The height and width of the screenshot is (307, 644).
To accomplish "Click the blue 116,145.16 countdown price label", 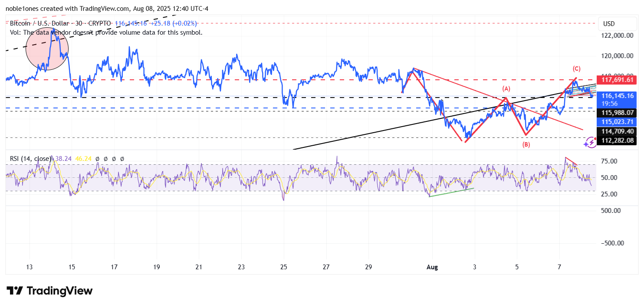I will (x=617, y=99).
